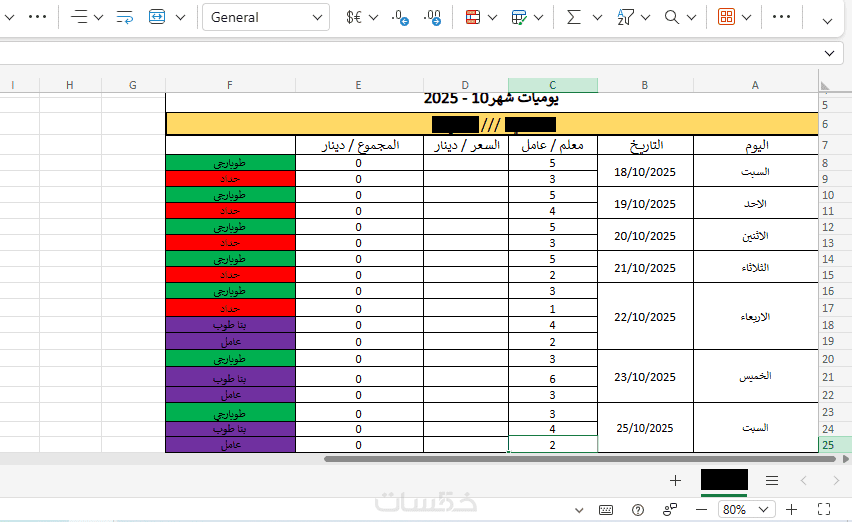
Task: Select the redacted sheet tab
Action: pos(724,480)
